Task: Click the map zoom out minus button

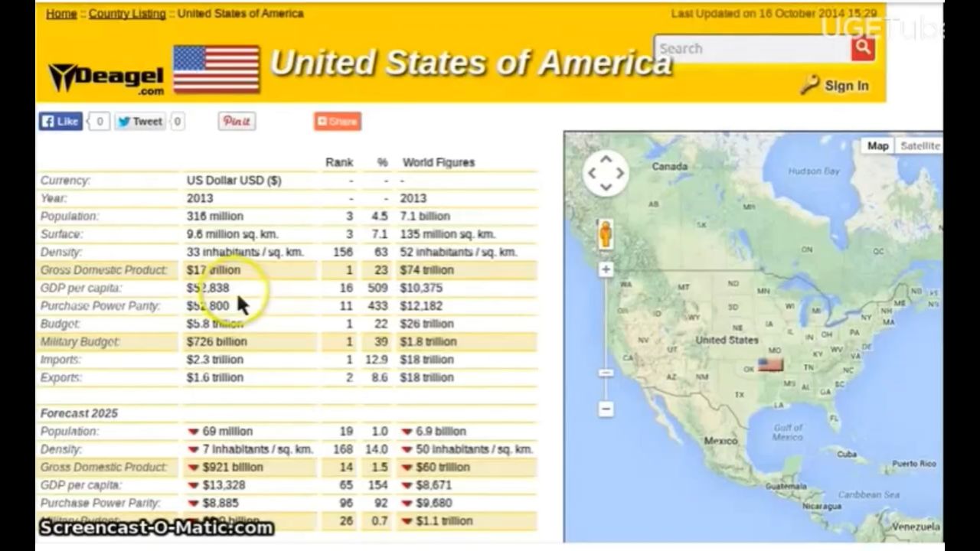Action: point(606,409)
